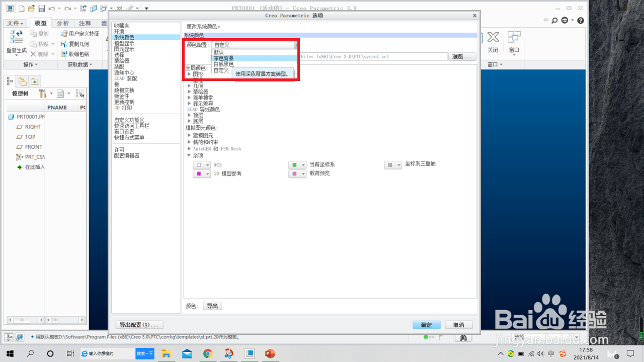Expand the 显示差异 color group
This screenshot has height=362, width=644.
(x=189, y=104)
